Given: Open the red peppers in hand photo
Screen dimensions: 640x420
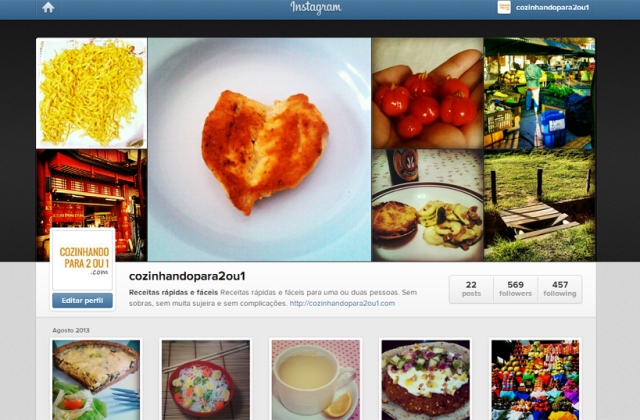Looking at the screenshot, I should pos(427,93).
